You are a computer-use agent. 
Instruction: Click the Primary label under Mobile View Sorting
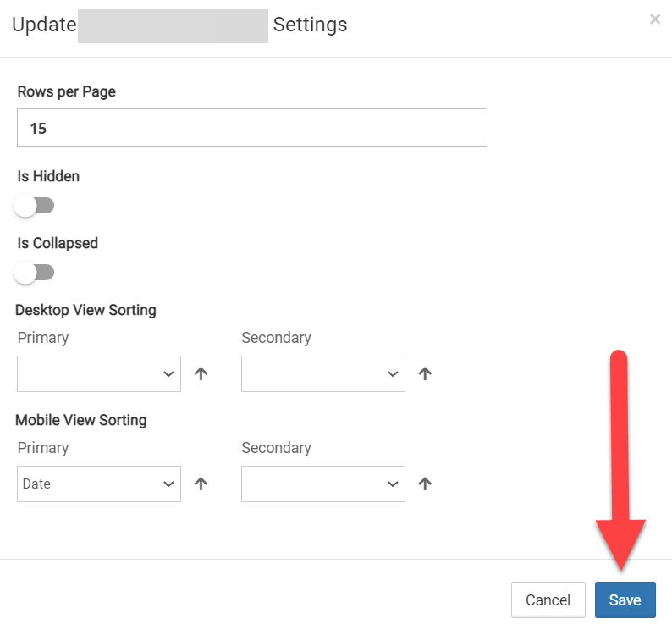point(43,448)
